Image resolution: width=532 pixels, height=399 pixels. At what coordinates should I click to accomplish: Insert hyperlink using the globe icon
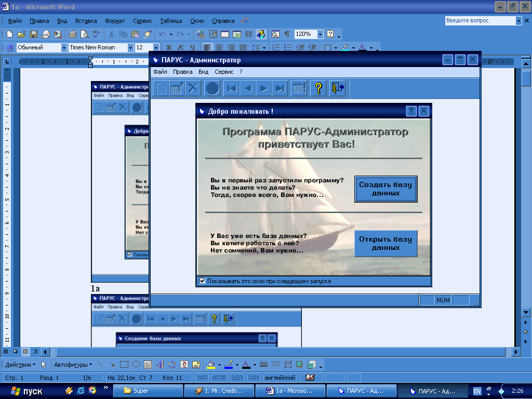201,34
